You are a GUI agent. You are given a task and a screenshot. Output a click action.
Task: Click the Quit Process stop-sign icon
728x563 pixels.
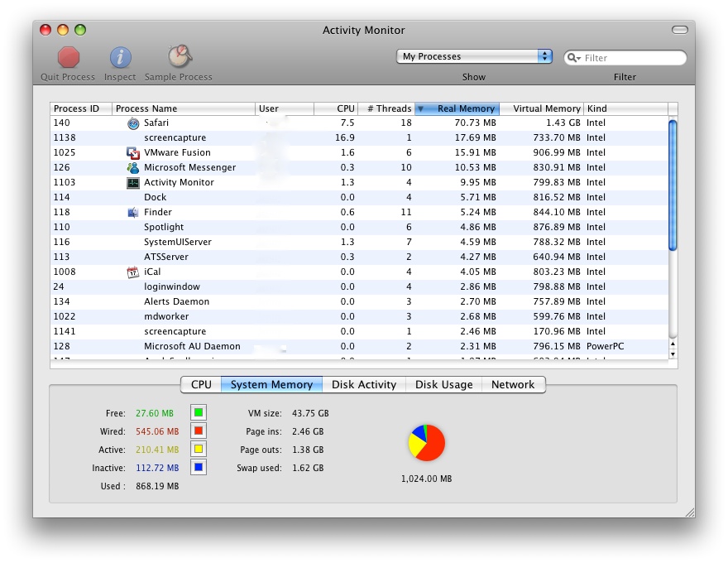[x=68, y=57]
